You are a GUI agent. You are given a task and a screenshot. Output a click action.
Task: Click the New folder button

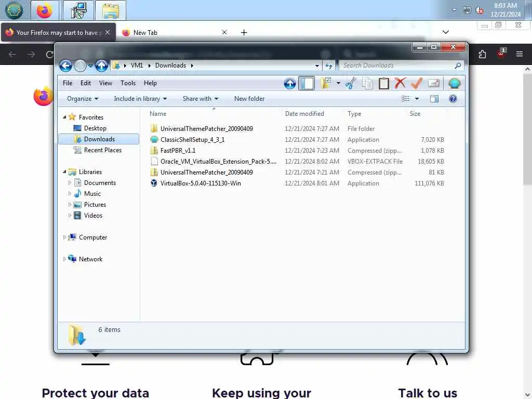pyautogui.click(x=249, y=99)
